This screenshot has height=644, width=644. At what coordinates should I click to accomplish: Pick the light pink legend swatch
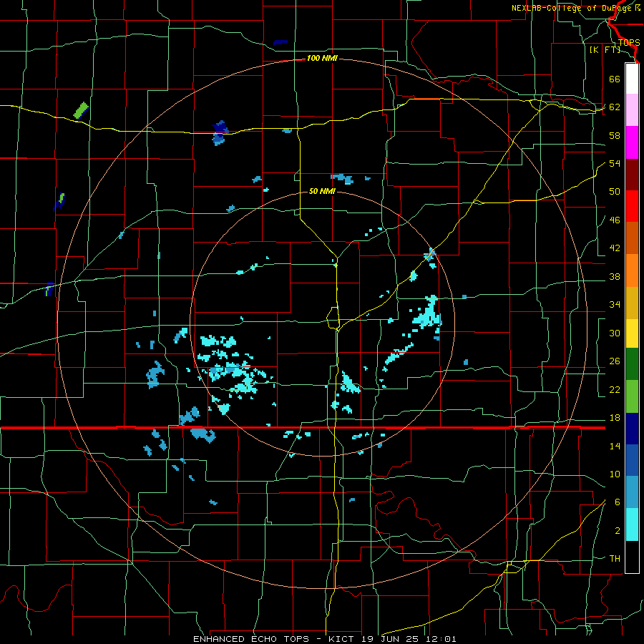click(632, 110)
